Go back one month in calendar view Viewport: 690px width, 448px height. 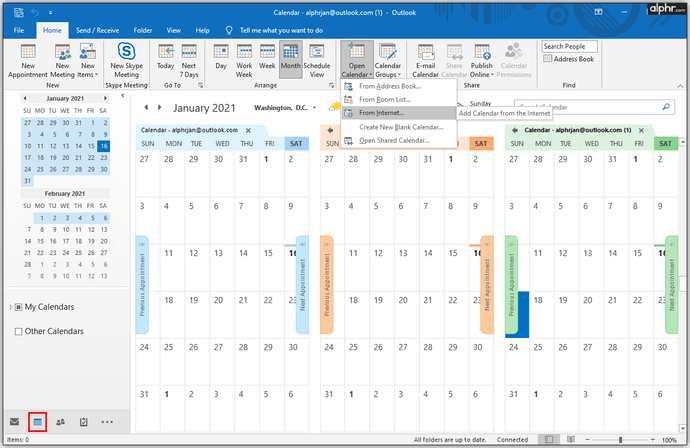(x=147, y=107)
